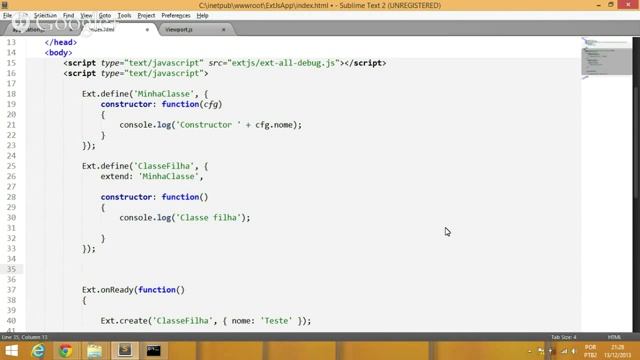
Task: Show hidden system tray icons
Action: [x=530, y=351]
